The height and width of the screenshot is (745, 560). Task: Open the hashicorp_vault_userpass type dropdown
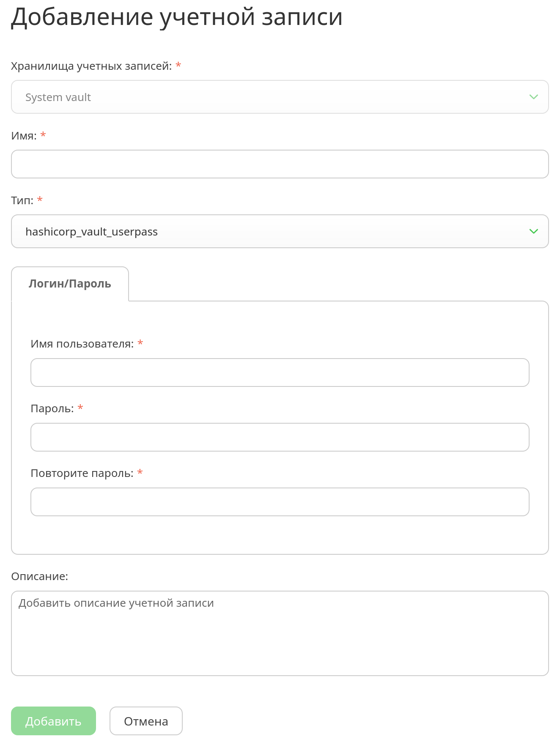280,231
